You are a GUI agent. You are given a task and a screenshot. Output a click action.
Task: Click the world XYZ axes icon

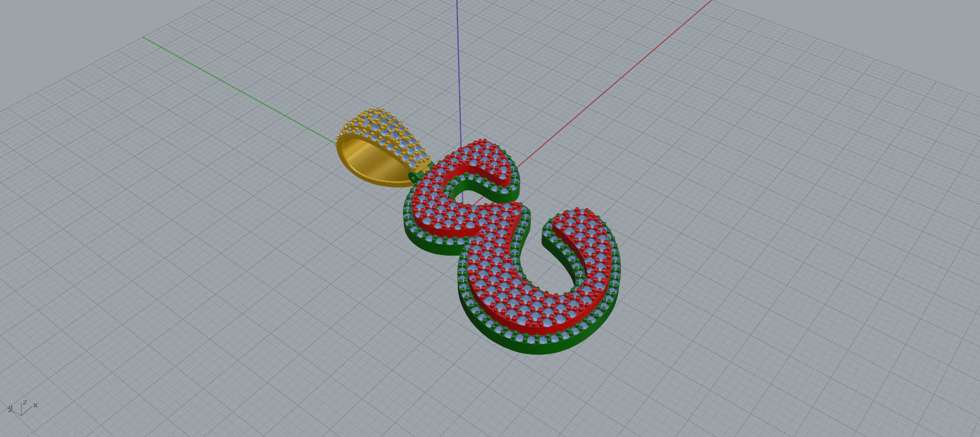pos(23,407)
